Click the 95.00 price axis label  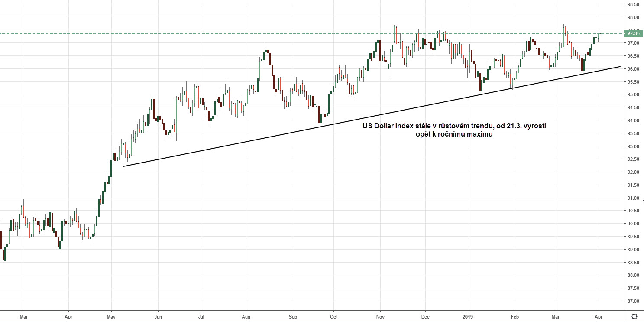click(633, 95)
